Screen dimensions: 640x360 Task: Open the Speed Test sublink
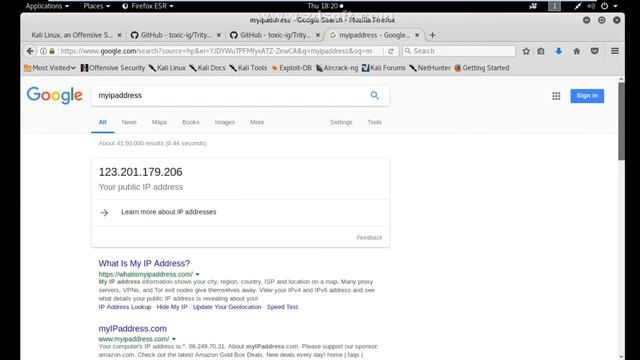pos(282,307)
